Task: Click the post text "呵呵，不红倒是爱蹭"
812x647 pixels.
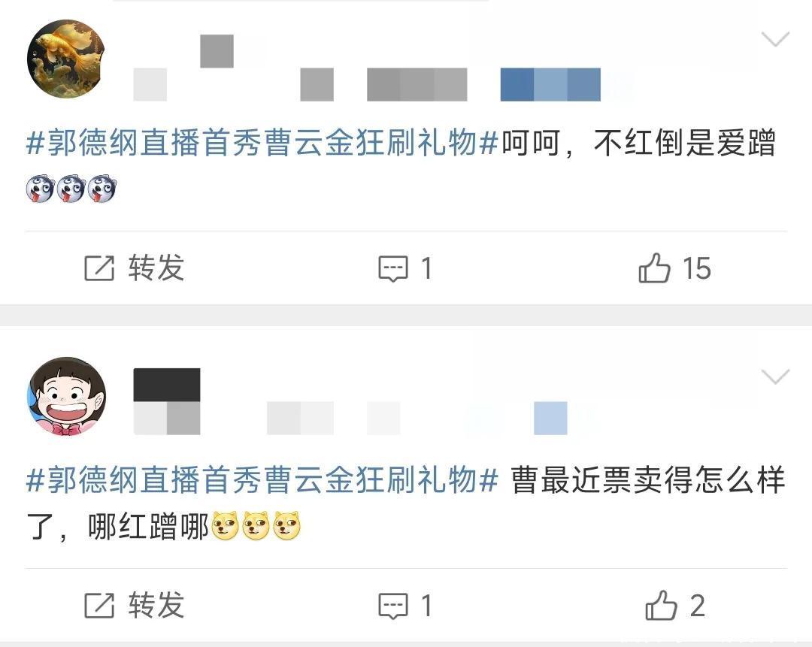Action: point(639,143)
